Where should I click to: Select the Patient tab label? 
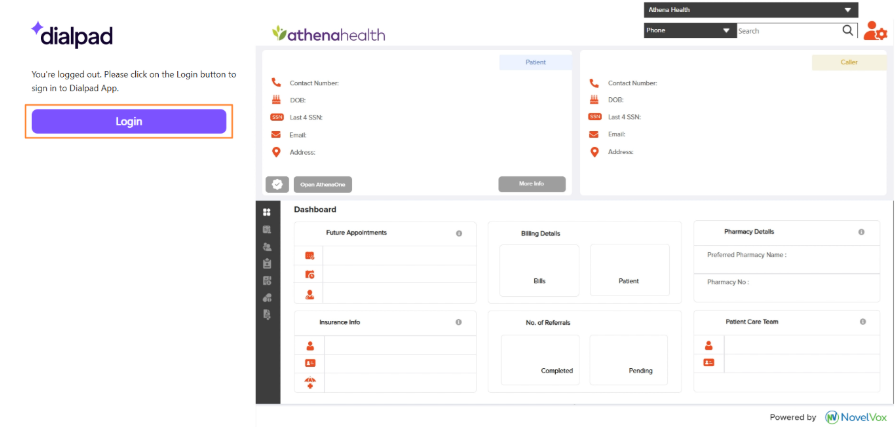535,62
